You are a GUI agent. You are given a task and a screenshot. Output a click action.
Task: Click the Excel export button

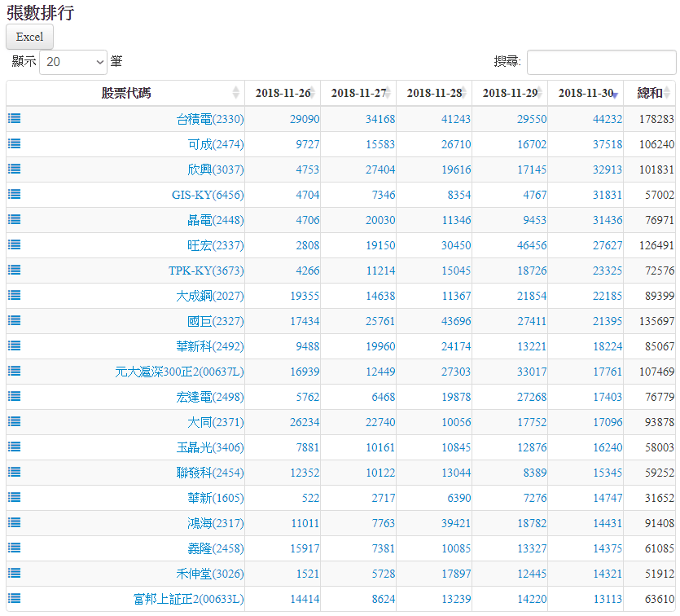30,37
